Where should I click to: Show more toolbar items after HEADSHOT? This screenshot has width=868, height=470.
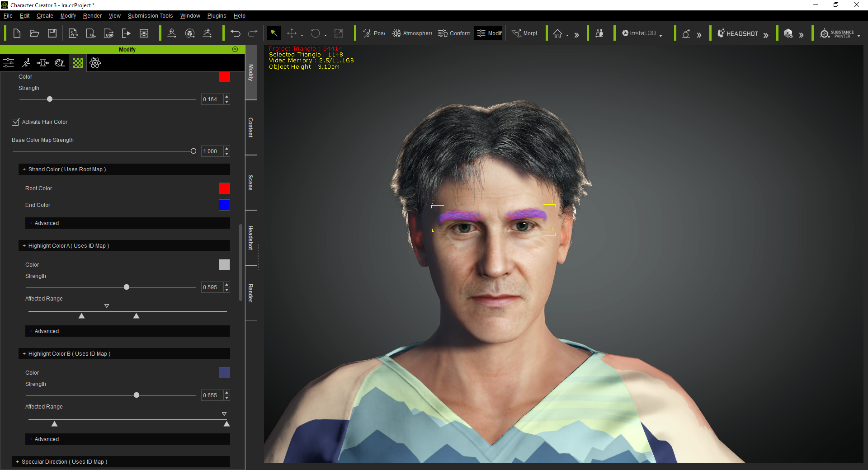[766, 35]
